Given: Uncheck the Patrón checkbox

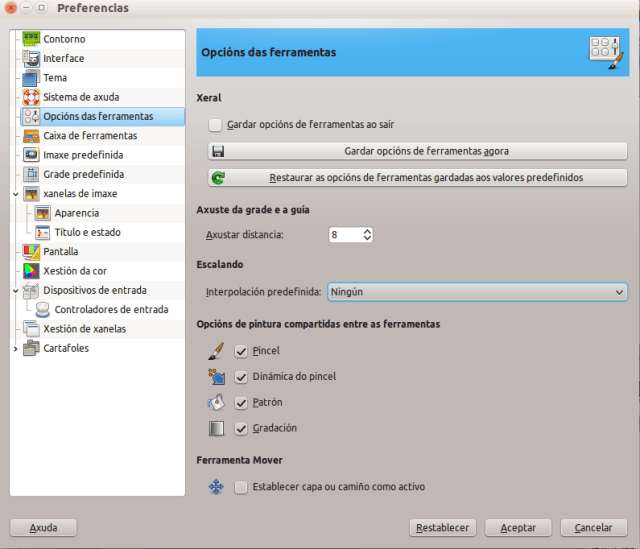Looking at the screenshot, I should click(241, 402).
